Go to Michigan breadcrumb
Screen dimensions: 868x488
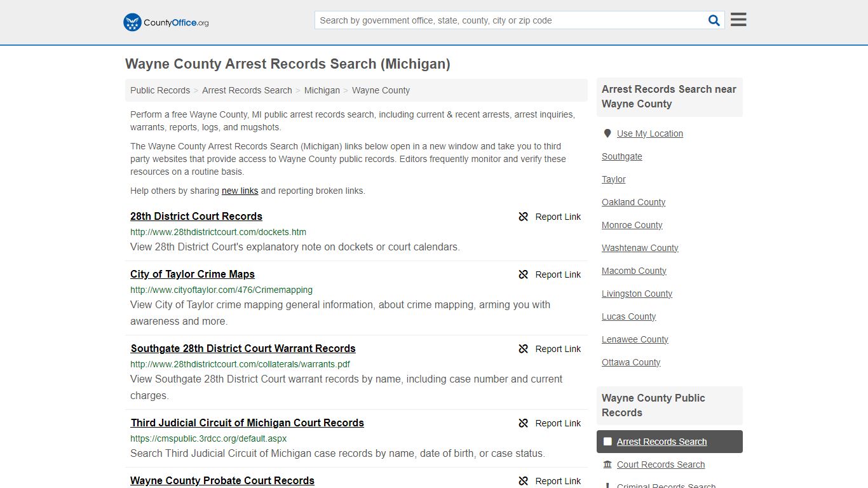[x=322, y=90]
